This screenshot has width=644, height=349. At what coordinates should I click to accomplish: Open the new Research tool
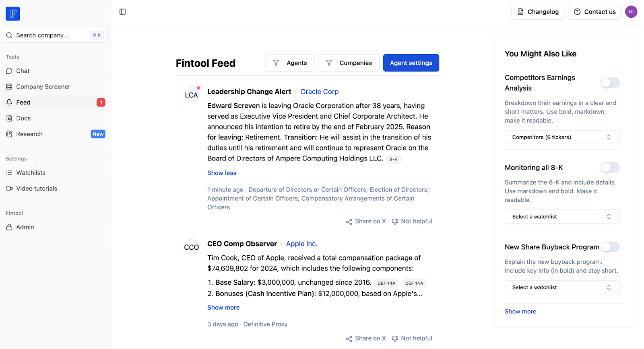point(29,134)
